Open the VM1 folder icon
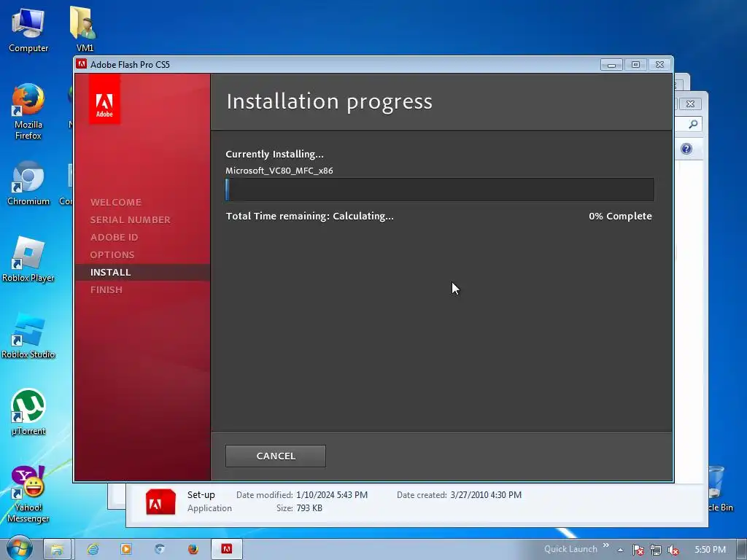Viewport: 747px width, 560px height. [85, 28]
